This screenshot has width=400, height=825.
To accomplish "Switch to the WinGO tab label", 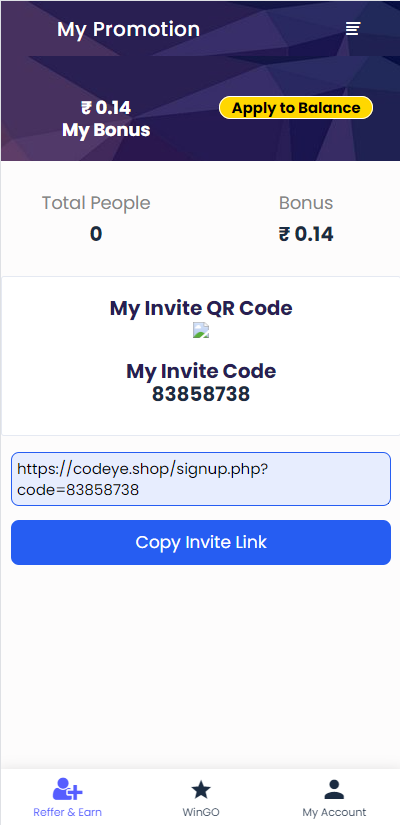I will coord(201,812).
